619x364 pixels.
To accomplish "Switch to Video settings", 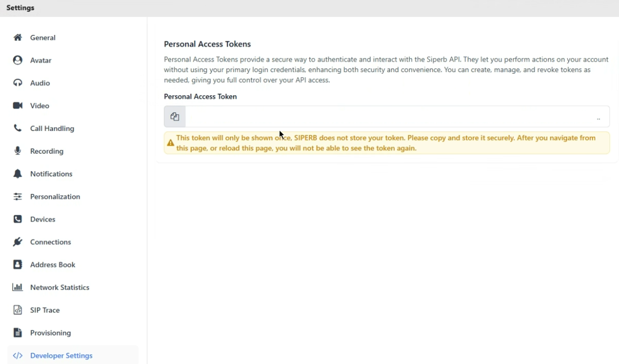I will click(73, 106).
